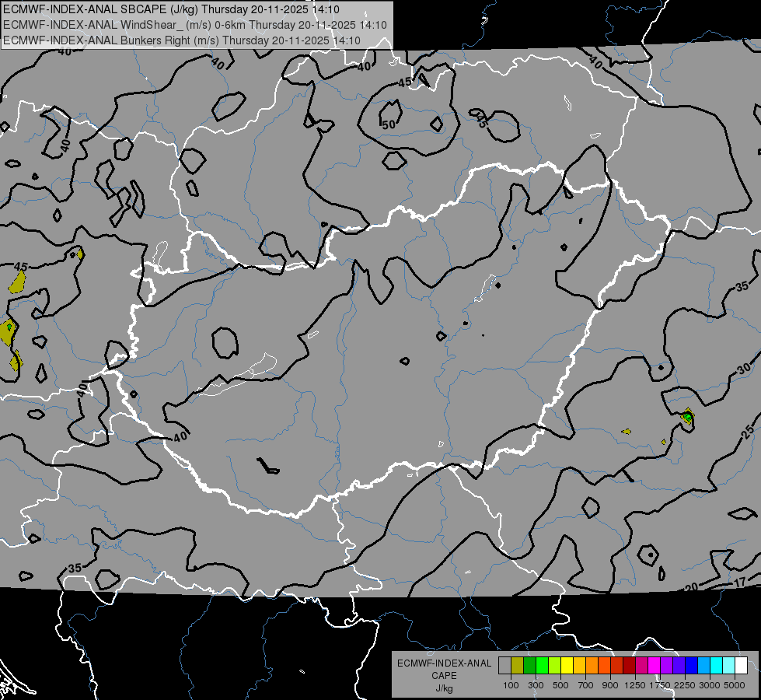761x700 pixels.
Task: Select the 5000 legend tick label
Action: [735, 685]
